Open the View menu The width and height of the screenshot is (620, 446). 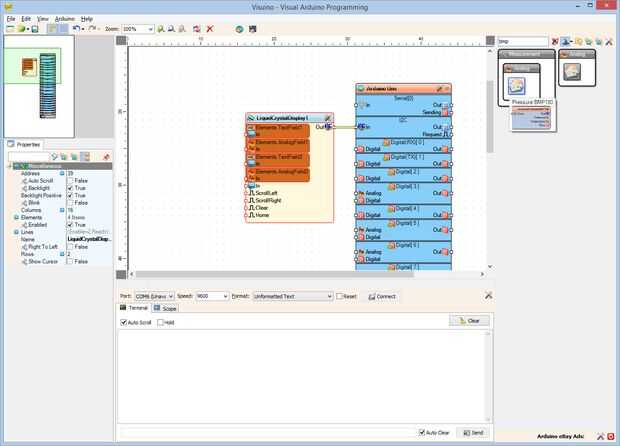(x=43, y=19)
